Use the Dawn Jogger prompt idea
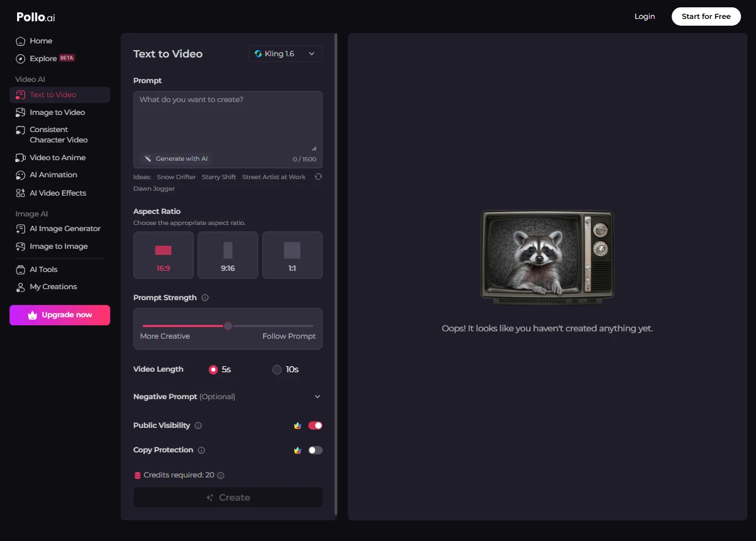 coord(154,189)
